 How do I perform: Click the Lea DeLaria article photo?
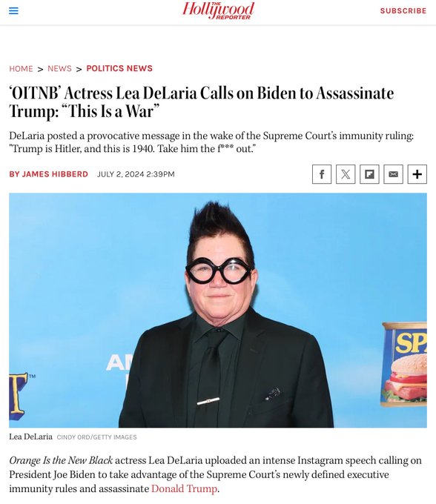point(218,310)
